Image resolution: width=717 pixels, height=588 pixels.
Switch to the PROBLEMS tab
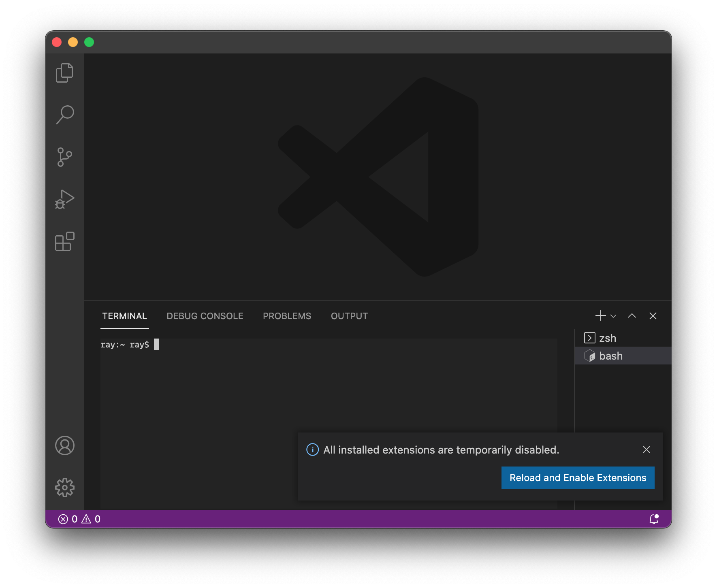[287, 316]
